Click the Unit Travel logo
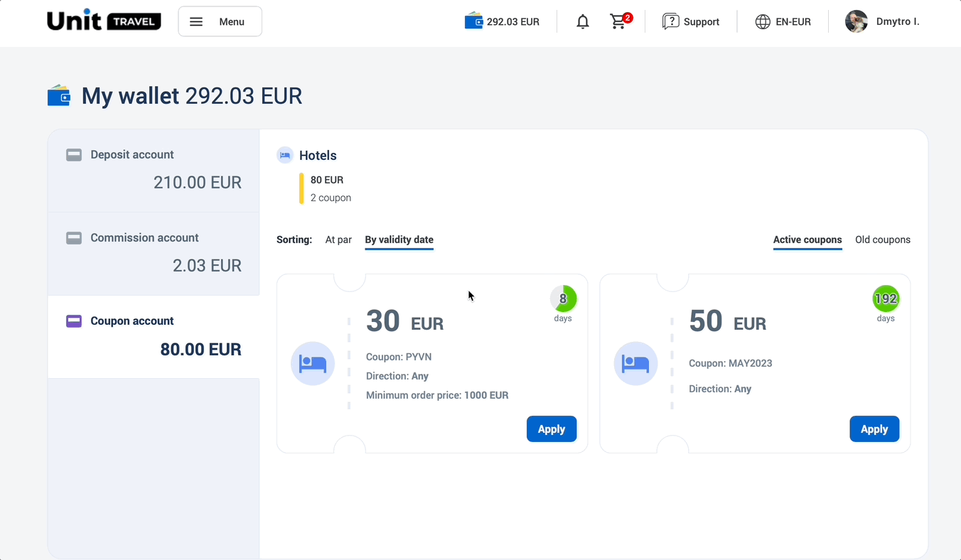 pos(104,21)
